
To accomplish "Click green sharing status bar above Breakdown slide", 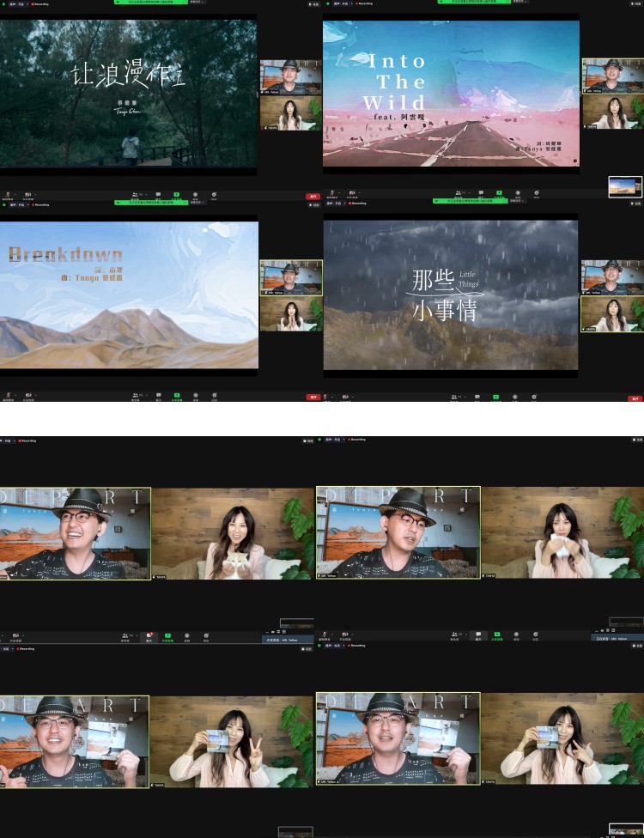I will pyautogui.click(x=151, y=203).
